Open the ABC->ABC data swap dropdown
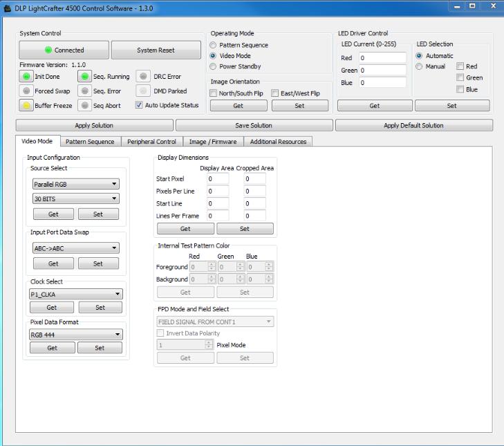Image resolution: width=504 pixels, height=446 pixels. click(x=76, y=248)
